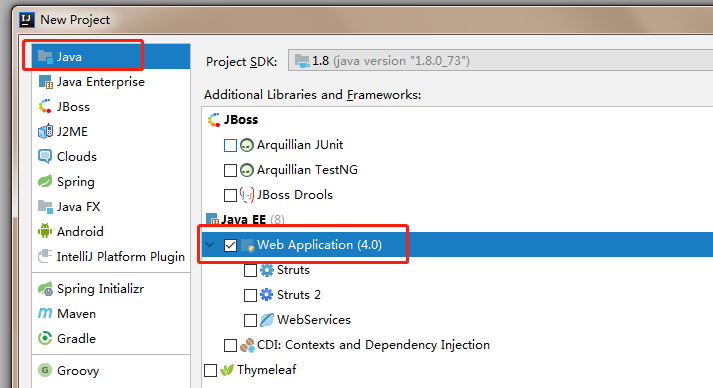Image resolution: width=713 pixels, height=388 pixels.
Task: Choose Groovy project type label
Action: [78, 371]
